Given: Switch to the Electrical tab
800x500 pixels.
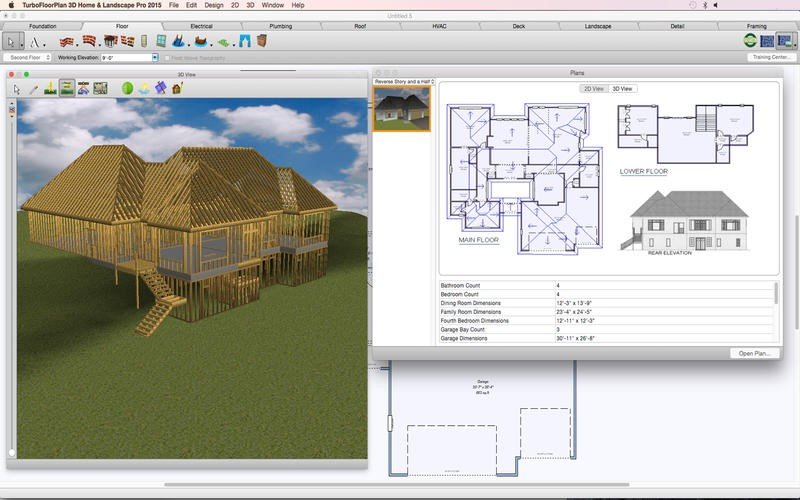Looking at the screenshot, I should pyautogui.click(x=202, y=26).
